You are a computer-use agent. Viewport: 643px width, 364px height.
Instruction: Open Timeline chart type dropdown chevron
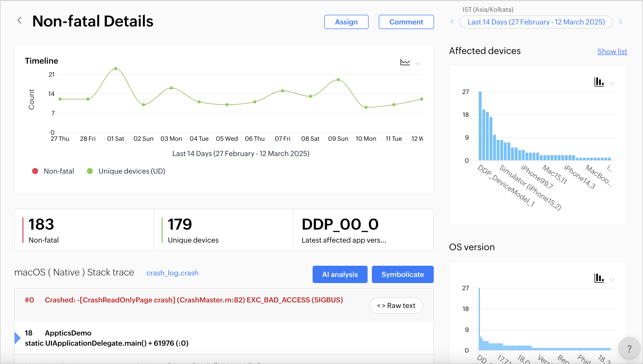[418, 63]
